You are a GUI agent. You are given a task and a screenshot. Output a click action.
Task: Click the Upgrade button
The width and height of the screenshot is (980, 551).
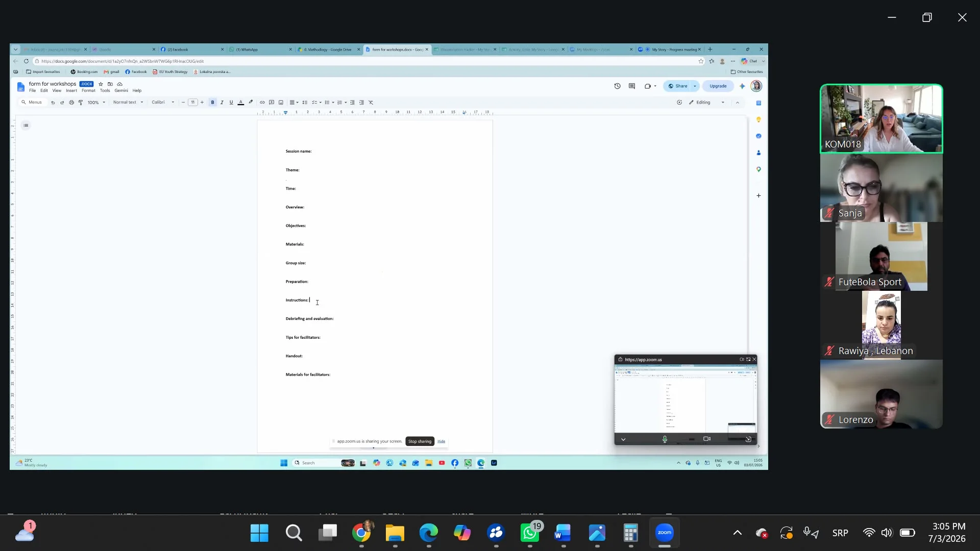tap(718, 86)
